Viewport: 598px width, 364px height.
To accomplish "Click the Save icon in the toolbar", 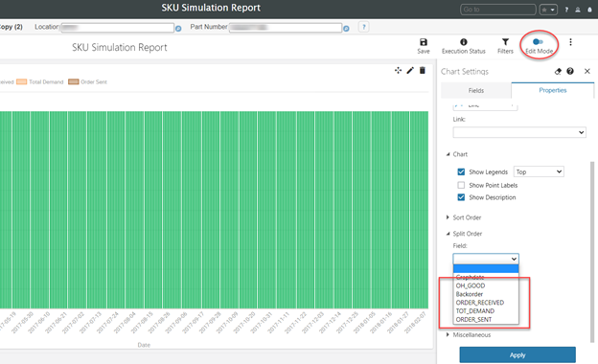I will pyautogui.click(x=424, y=42).
